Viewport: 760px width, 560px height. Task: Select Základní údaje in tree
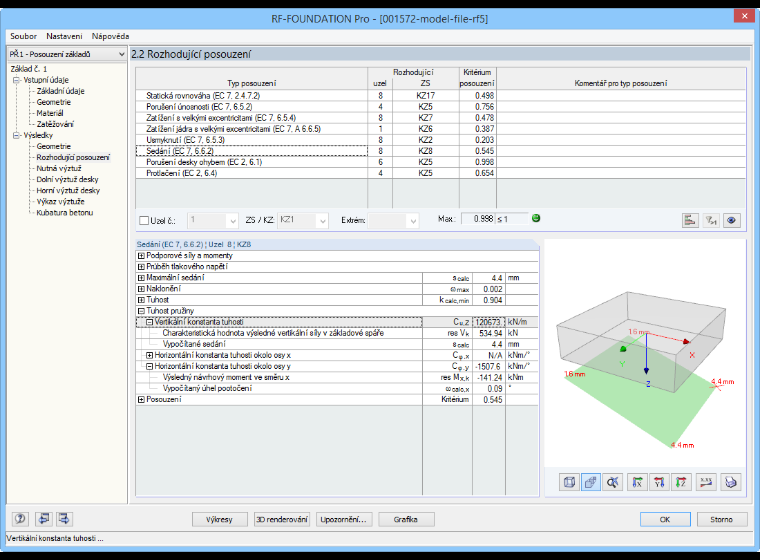61,91
